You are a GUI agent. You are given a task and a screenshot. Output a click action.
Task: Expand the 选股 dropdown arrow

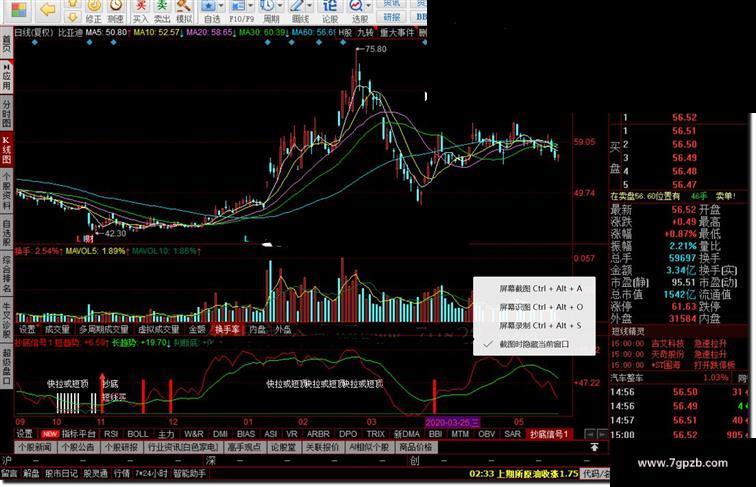point(369,6)
